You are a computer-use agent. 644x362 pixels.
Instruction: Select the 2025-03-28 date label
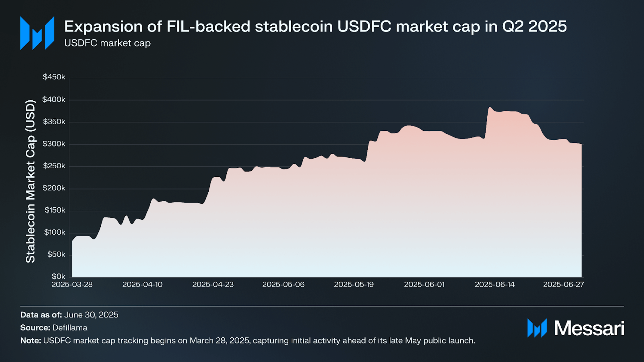click(72, 285)
